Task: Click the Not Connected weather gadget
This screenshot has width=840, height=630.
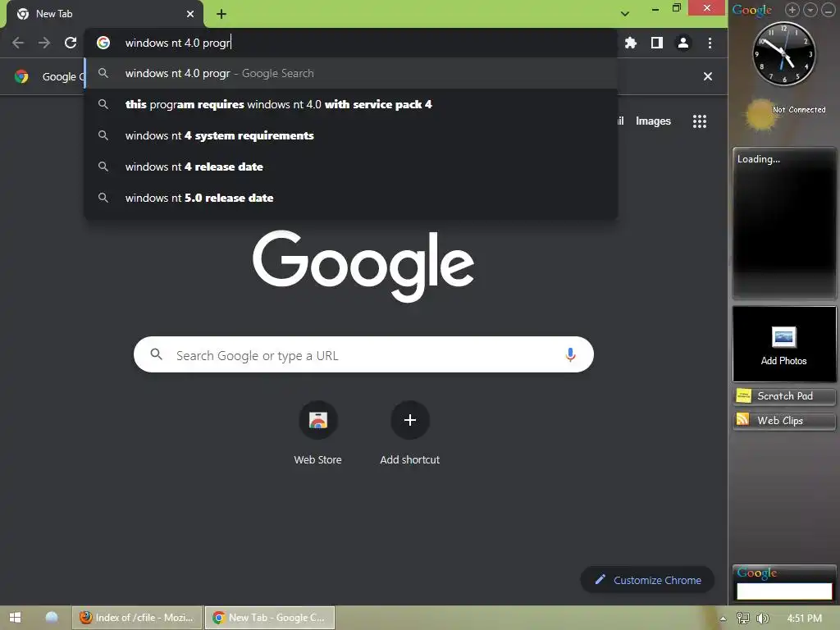Action: pyautogui.click(x=783, y=113)
